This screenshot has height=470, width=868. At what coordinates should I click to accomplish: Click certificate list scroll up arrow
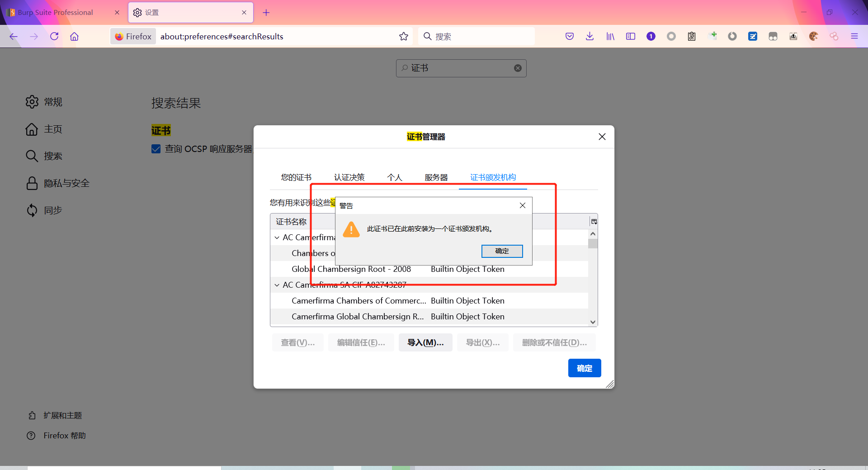tap(593, 234)
